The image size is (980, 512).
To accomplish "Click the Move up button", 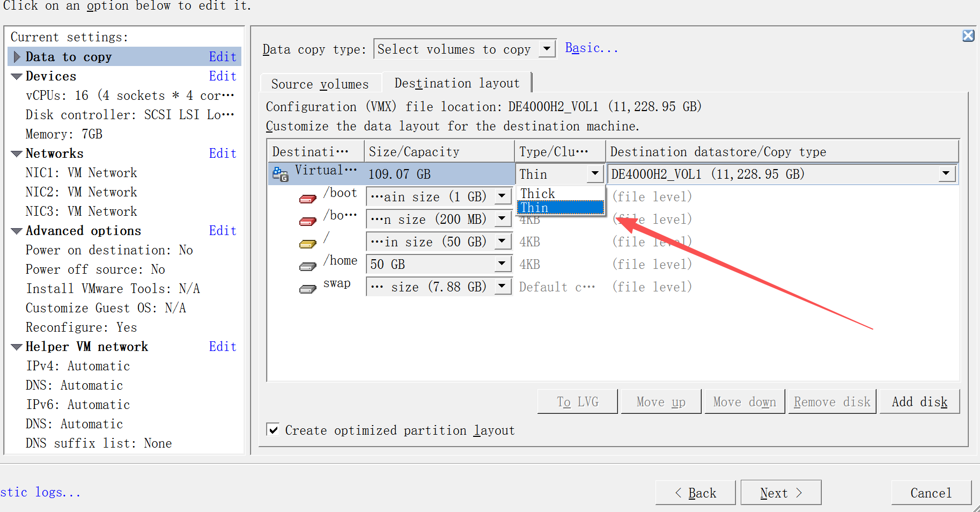I will (661, 402).
